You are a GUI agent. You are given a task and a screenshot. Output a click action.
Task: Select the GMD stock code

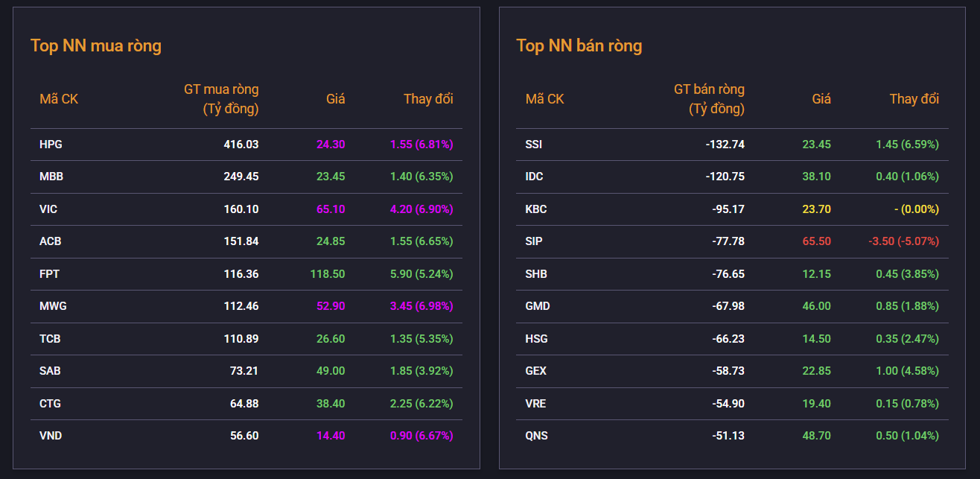(538, 306)
